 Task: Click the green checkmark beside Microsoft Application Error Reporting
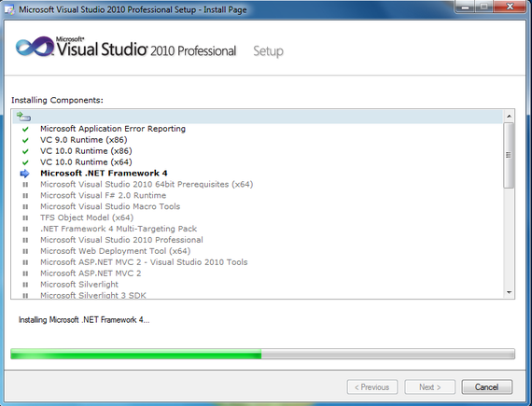[25, 129]
